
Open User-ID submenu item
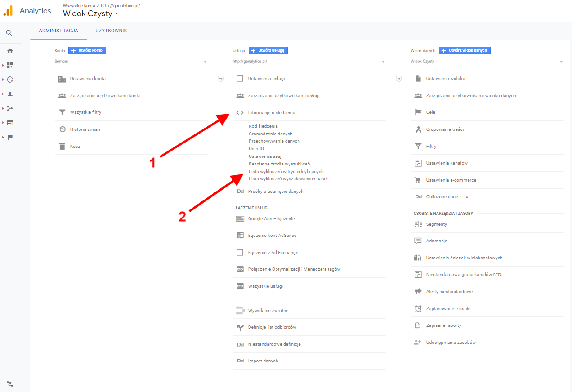coord(256,149)
